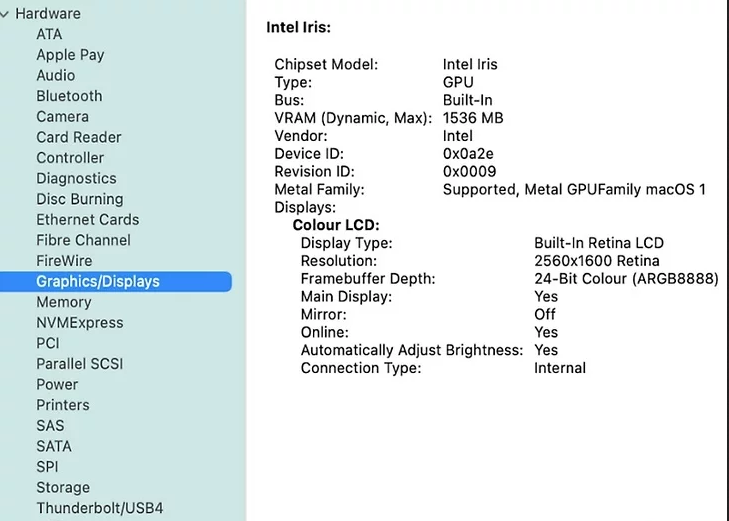Select the Camera item
Screen dimensions: 729x521
(x=62, y=117)
